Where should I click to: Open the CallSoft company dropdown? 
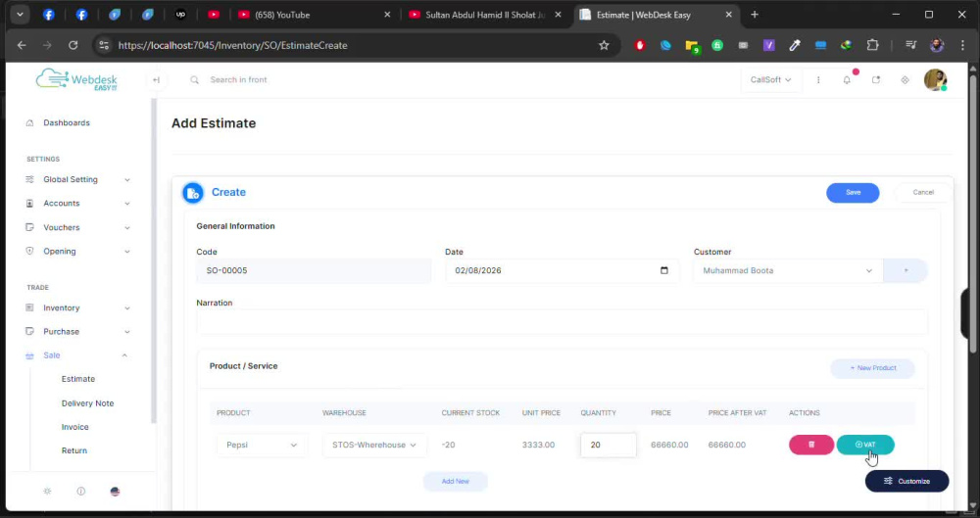770,80
